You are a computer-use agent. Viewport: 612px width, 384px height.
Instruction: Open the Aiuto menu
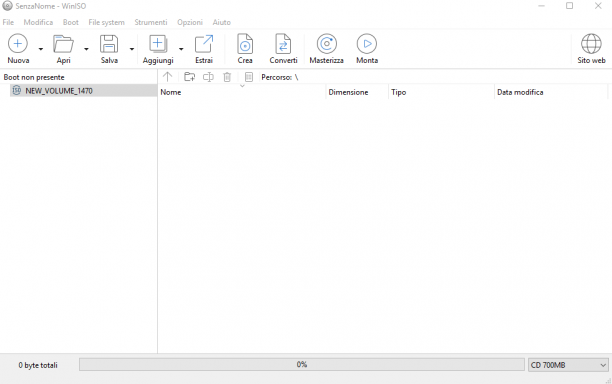coord(222,22)
